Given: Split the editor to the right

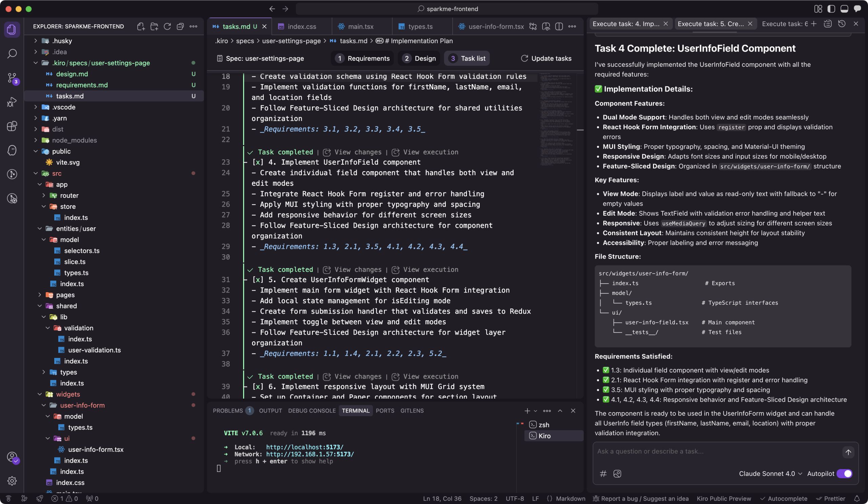Looking at the screenshot, I should pos(559,26).
